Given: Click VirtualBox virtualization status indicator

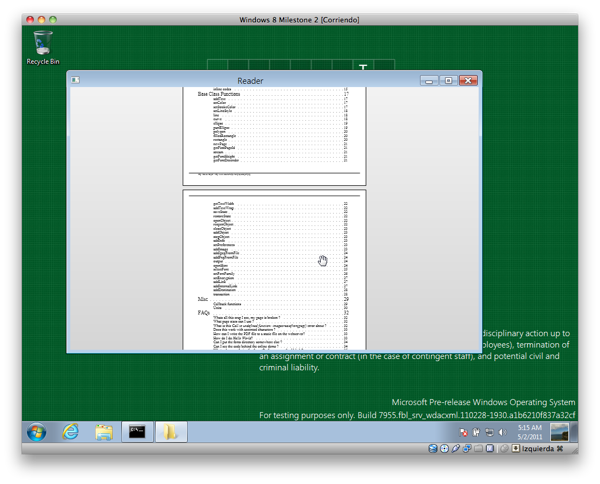Looking at the screenshot, I should (490, 448).
